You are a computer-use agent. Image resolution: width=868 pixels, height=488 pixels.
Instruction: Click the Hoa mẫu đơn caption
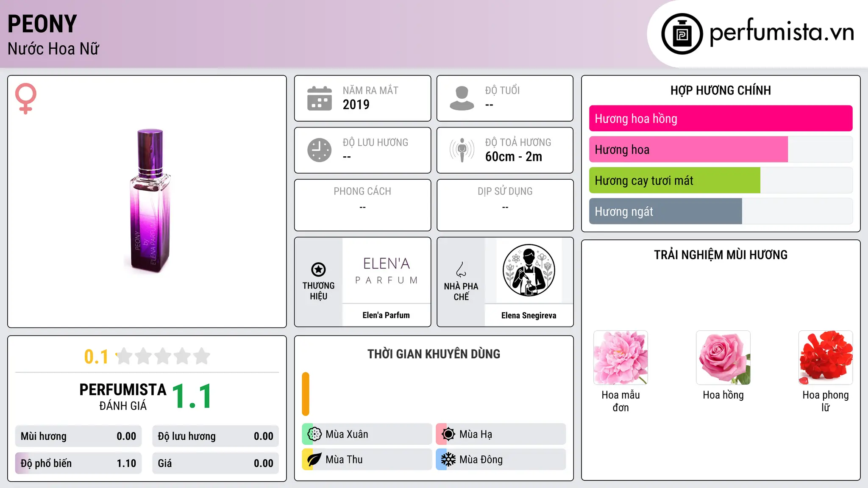pos(620,401)
